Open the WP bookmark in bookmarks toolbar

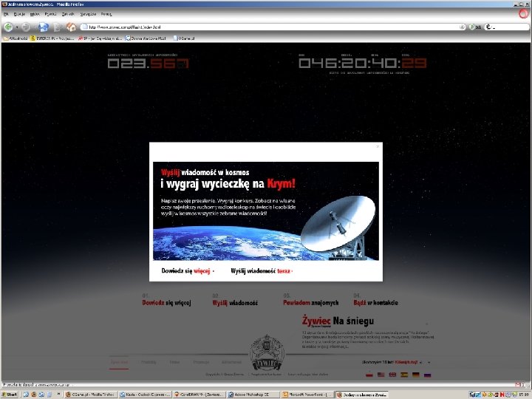100,38
